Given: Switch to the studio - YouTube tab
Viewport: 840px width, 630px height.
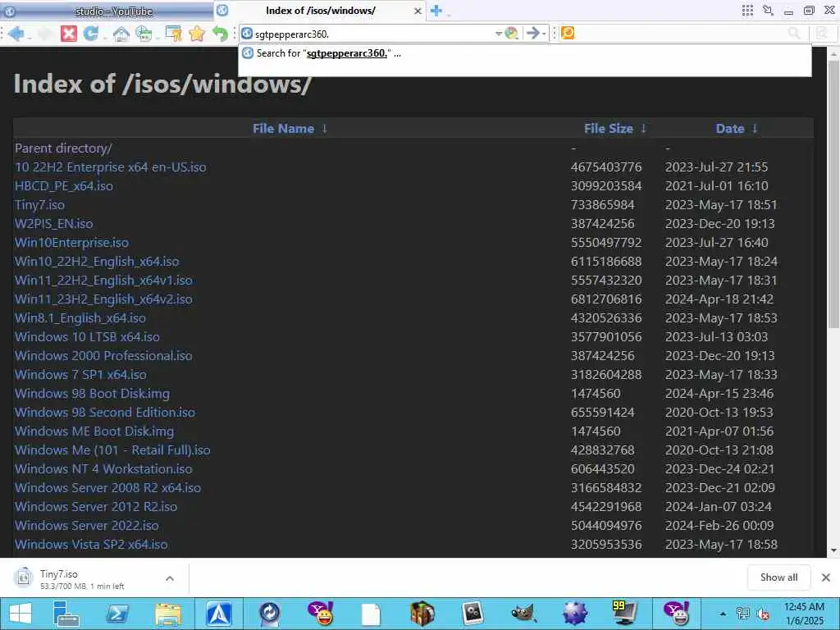Looking at the screenshot, I should (107, 11).
